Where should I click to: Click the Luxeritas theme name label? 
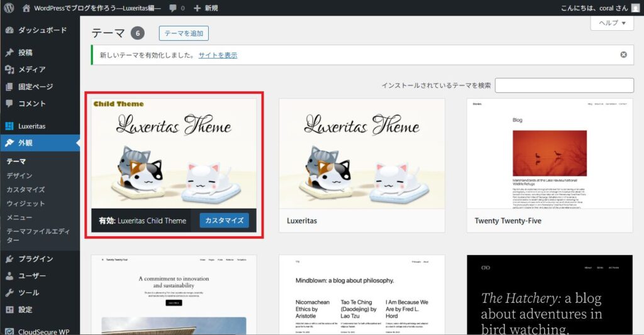[x=302, y=221]
